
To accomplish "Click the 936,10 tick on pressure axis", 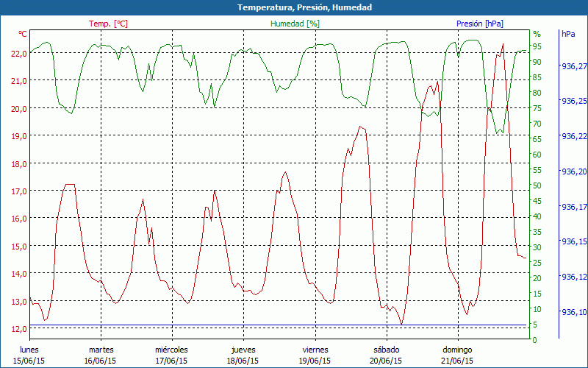I will [573, 312].
